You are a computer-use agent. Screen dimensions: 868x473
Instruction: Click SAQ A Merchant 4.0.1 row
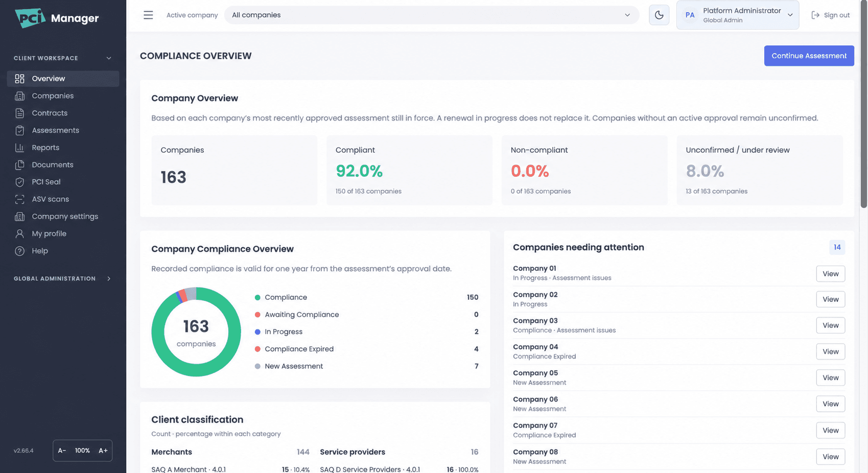click(x=230, y=469)
